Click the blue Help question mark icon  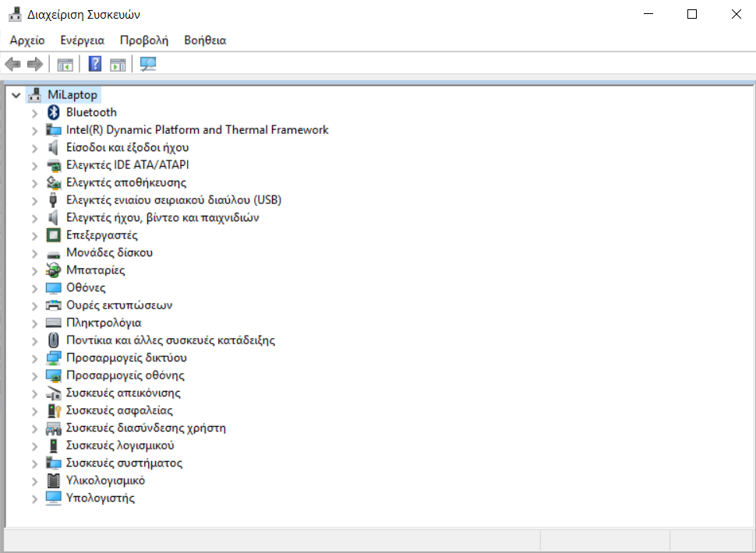coord(95,64)
